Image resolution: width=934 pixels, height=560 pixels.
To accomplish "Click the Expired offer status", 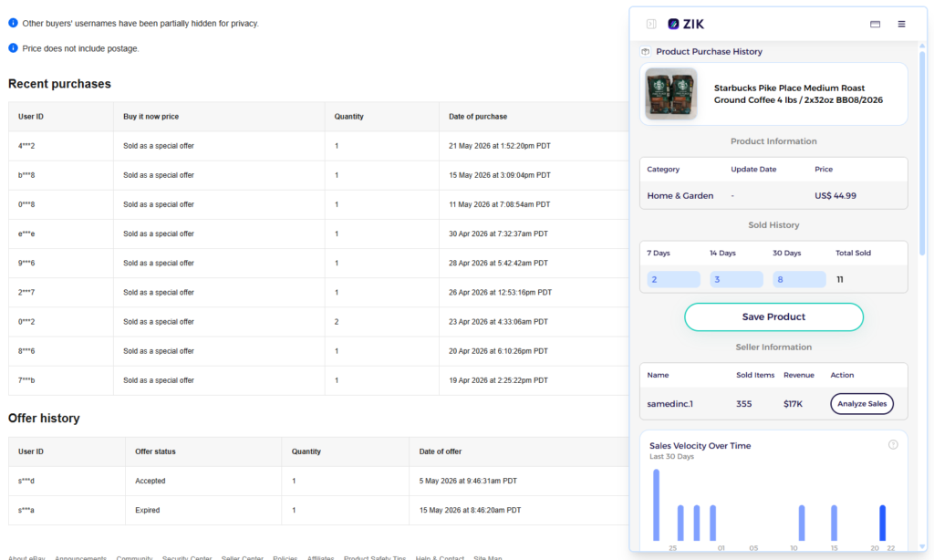I will (147, 510).
